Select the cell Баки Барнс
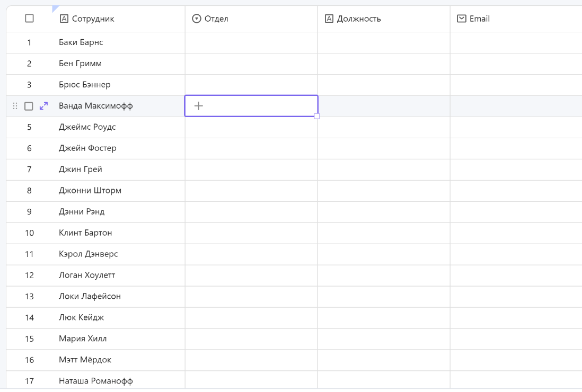This screenshot has width=582, height=392. tap(119, 43)
